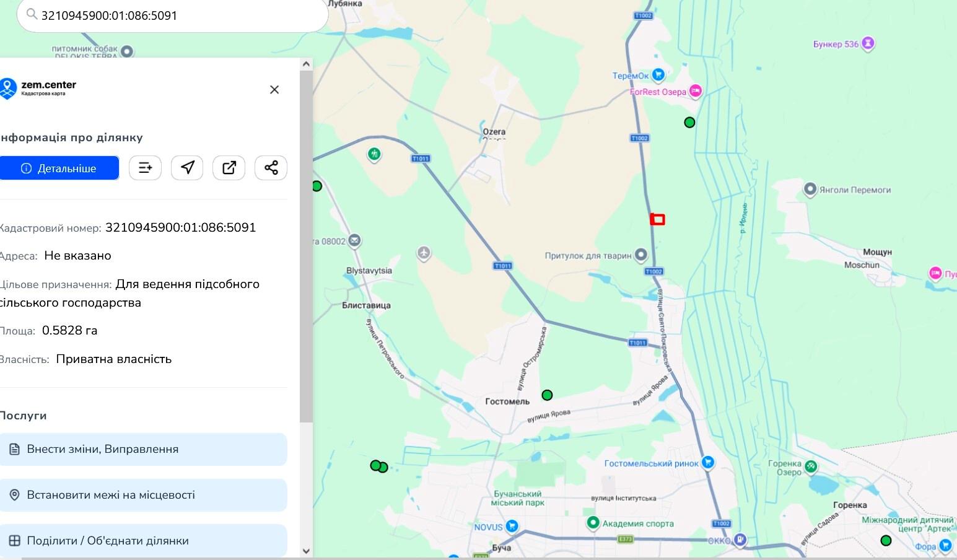The height and width of the screenshot is (560, 957).
Task: Click the Бучанський міський парк label
Action: click(517, 498)
